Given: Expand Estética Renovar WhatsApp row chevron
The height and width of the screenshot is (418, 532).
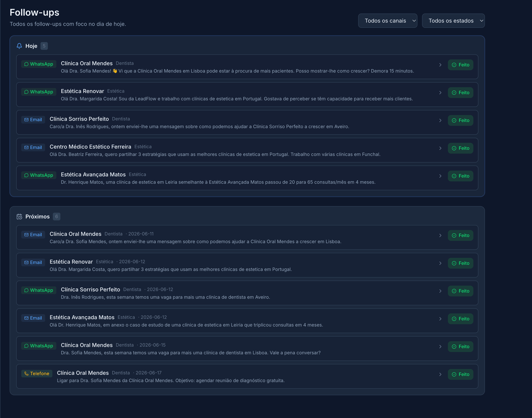Looking at the screenshot, I should pos(440,93).
